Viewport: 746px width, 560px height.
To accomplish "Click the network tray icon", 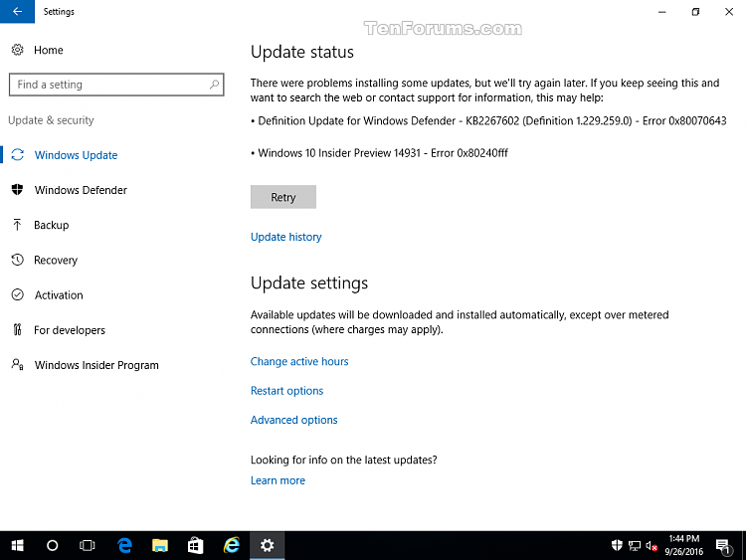I will coord(635,546).
